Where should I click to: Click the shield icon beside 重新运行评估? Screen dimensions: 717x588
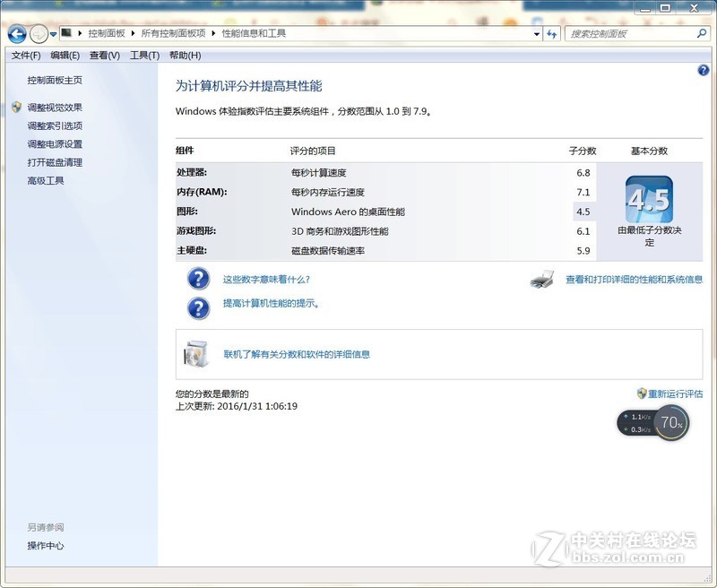click(642, 393)
